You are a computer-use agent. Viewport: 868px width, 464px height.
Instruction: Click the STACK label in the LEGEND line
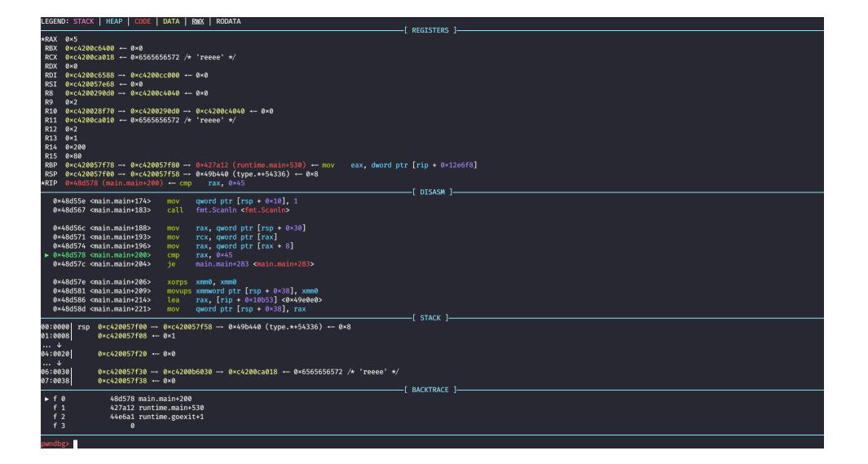click(x=84, y=21)
